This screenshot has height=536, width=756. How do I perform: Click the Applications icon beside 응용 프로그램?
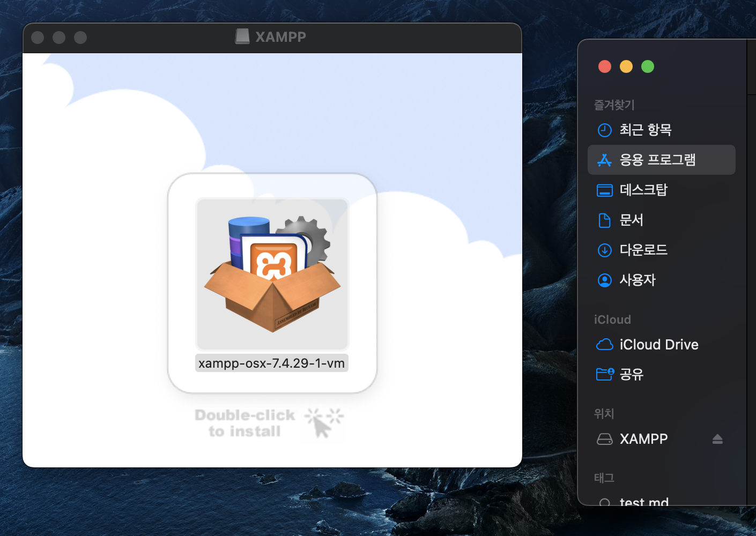(605, 160)
